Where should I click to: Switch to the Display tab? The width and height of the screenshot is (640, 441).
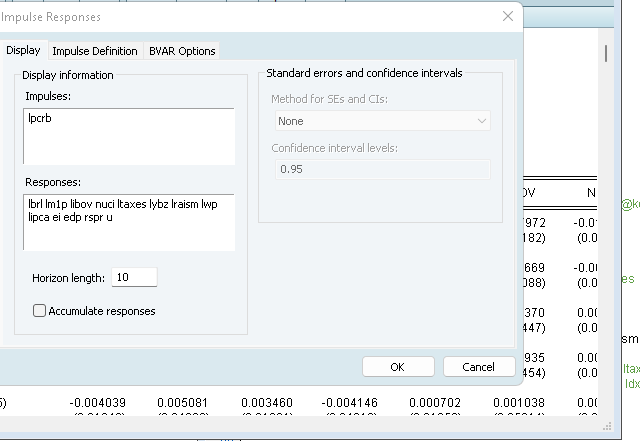point(22,51)
